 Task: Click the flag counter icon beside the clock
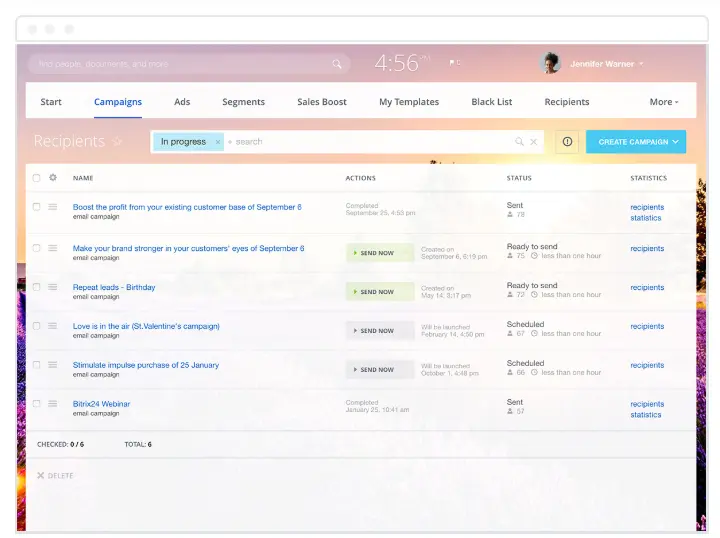click(x=455, y=62)
